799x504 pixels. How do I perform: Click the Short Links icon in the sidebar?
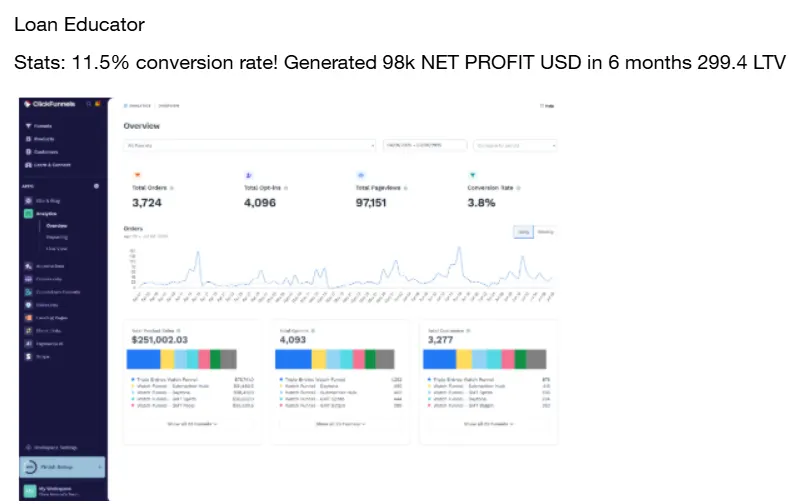click(x=29, y=331)
